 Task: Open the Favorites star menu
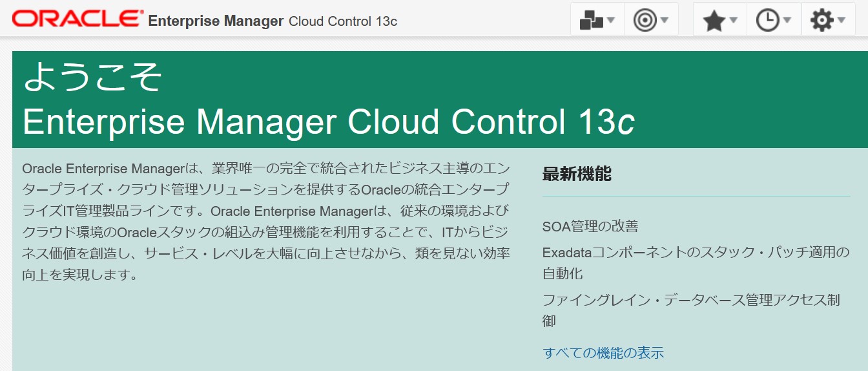720,20
